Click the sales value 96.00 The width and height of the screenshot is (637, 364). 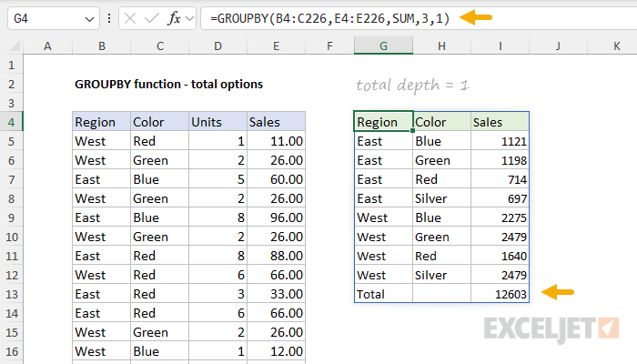point(277,217)
